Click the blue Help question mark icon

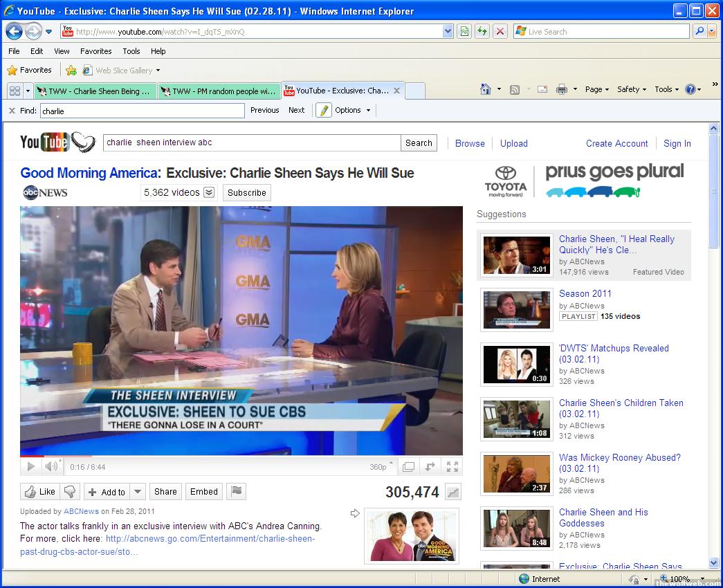(690, 89)
